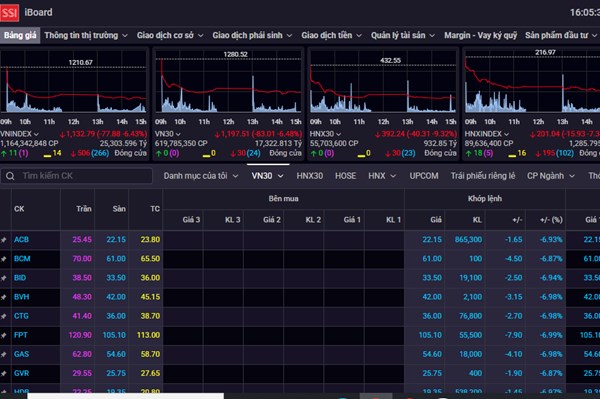
Task: Open Margin - Vay ký quỹ menu
Action: (480, 36)
